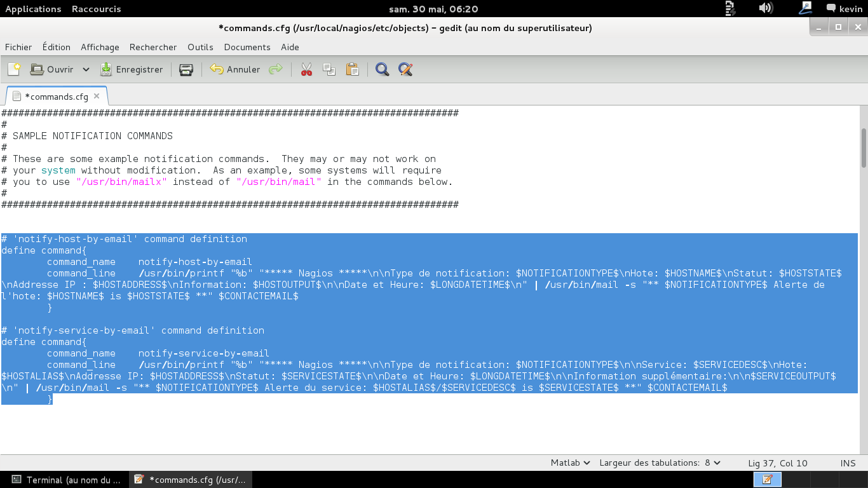The height and width of the screenshot is (488, 868).
Task: Click on "/usr/bin/mailx" pink string
Action: [x=121, y=182]
